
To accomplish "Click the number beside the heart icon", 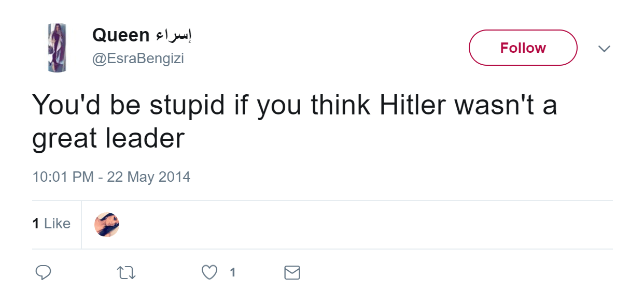I will tap(233, 272).
